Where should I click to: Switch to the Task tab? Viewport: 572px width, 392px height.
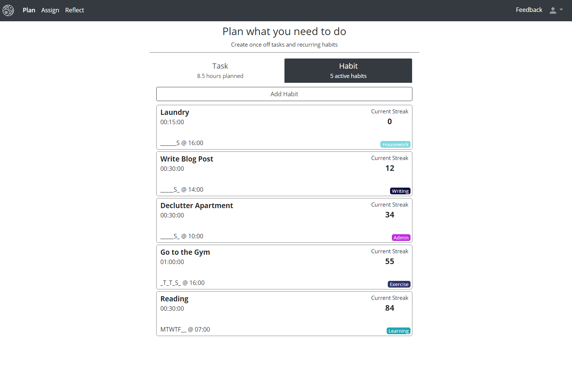tap(220, 70)
